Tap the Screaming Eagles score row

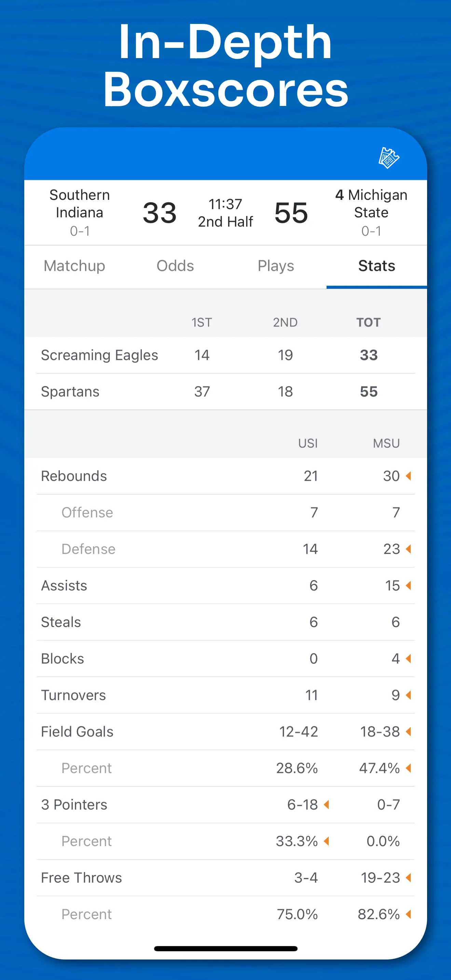click(225, 355)
